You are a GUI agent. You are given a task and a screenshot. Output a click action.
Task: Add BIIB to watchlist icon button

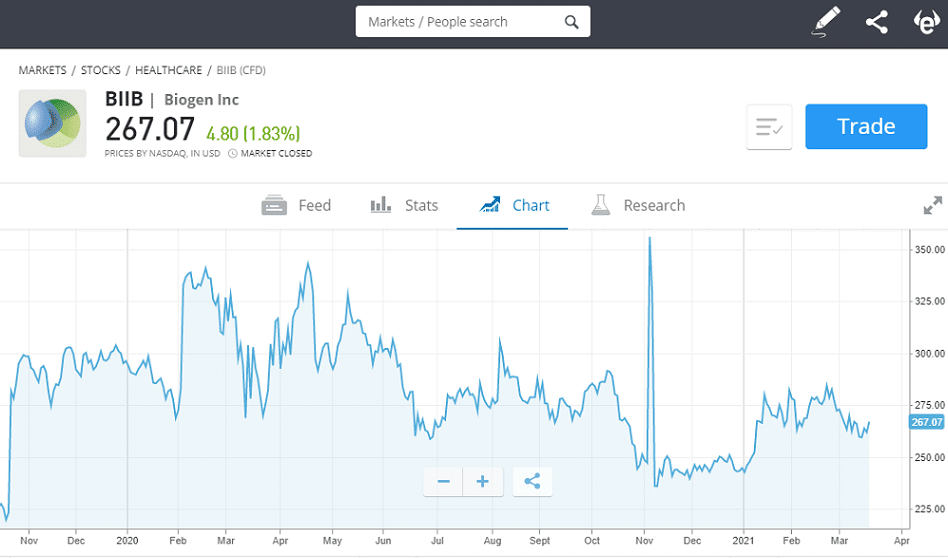pyautogui.click(x=769, y=127)
